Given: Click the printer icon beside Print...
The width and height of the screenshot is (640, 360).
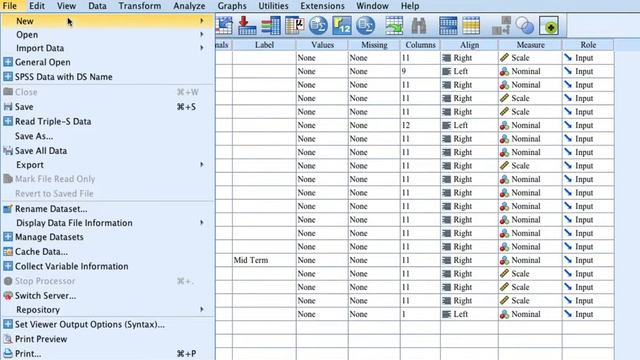Looking at the screenshot, I should point(8,353).
